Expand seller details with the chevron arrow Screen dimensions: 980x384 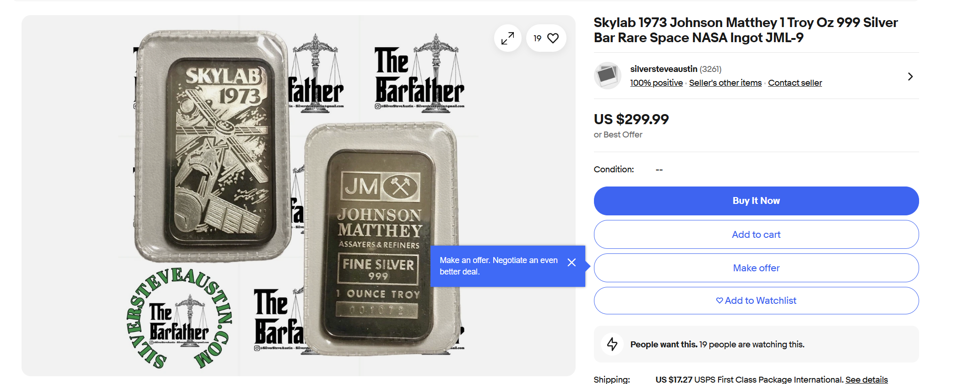[910, 77]
